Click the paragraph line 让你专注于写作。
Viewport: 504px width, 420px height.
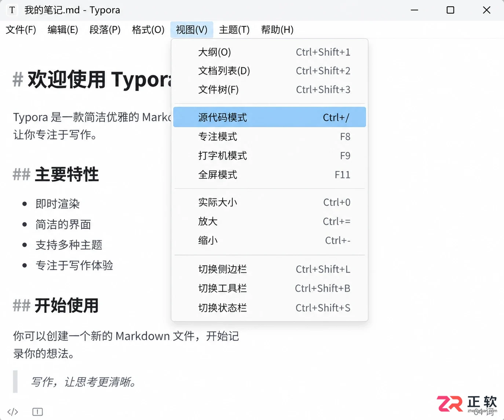click(55, 135)
